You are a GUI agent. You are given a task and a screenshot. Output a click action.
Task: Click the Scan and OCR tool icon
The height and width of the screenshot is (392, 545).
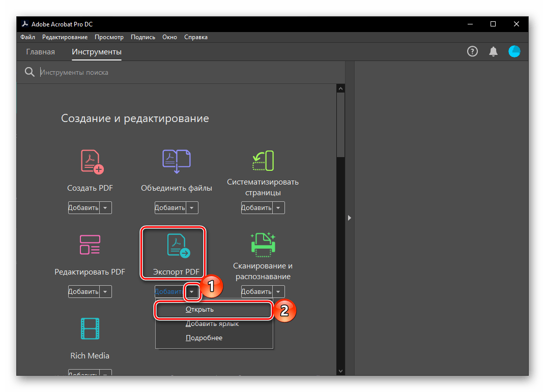(263, 245)
